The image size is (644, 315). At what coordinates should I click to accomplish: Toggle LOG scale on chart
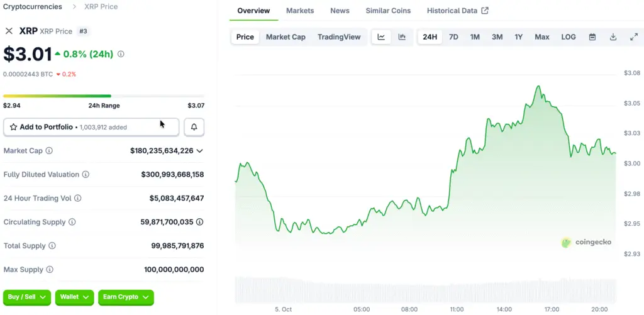point(568,37)
